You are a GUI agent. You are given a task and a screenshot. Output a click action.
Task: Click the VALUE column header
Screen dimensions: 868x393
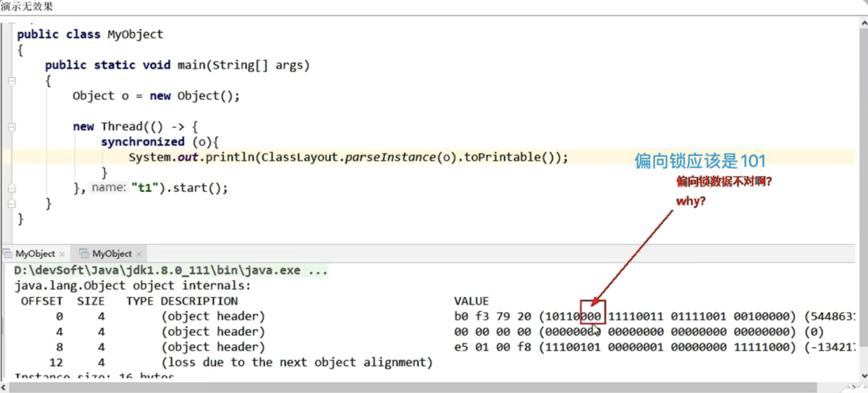pyautogui.click(x=471, y=301)
